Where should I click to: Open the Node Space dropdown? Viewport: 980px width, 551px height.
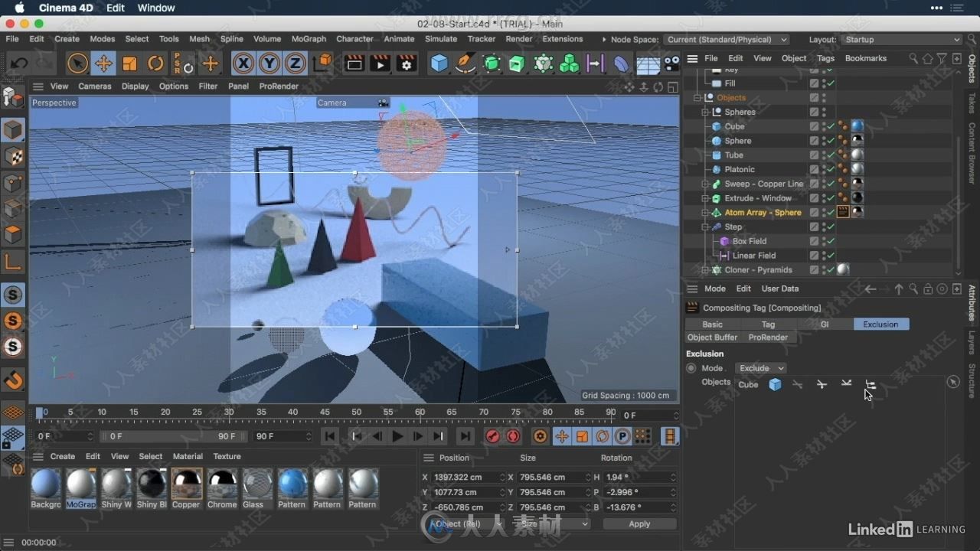pos(727,40)
